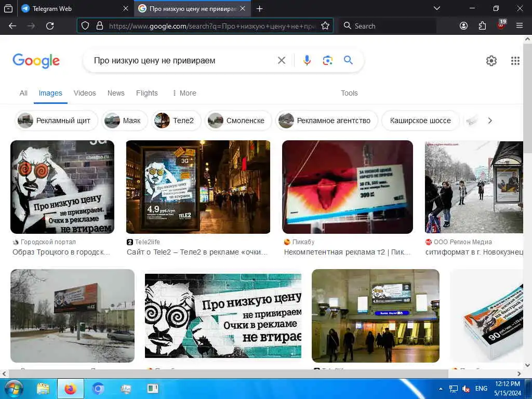Screen dimensions: 532x399
Task: Click the vertical page scrollbar
Action: pyautogui.click(x=528, y=98)
